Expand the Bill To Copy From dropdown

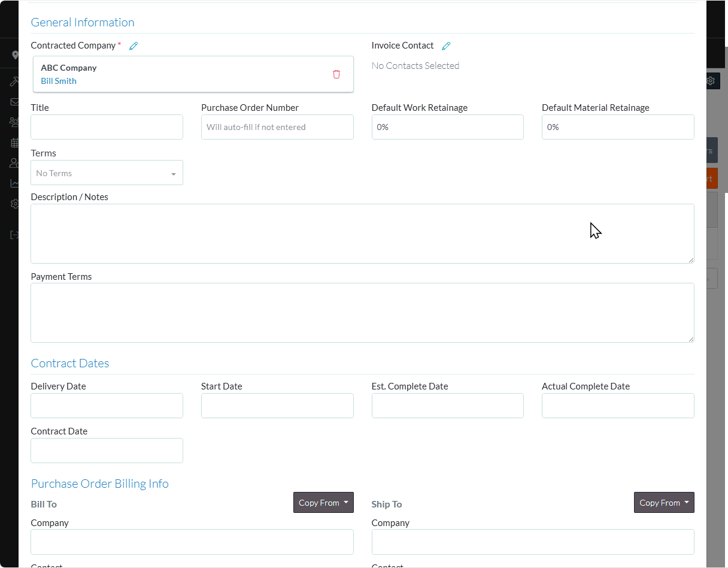[323, 503]
